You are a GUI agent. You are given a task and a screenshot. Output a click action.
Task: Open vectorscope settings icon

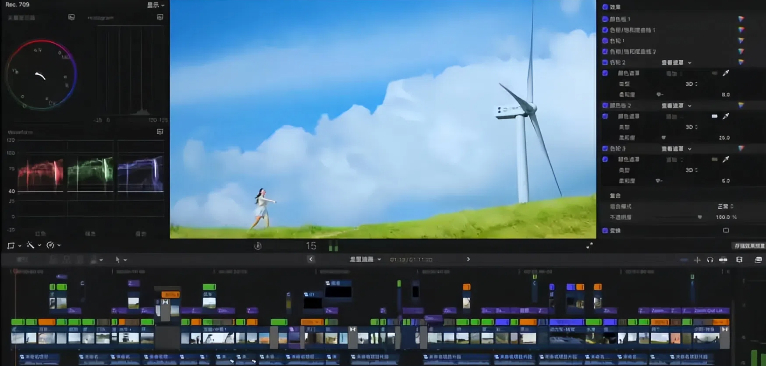71,17
